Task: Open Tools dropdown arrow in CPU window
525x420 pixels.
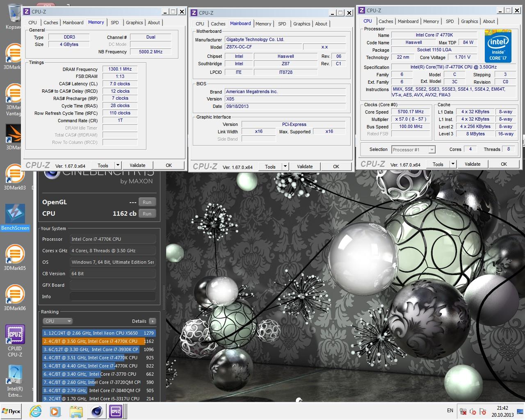Action: point(453,164)
